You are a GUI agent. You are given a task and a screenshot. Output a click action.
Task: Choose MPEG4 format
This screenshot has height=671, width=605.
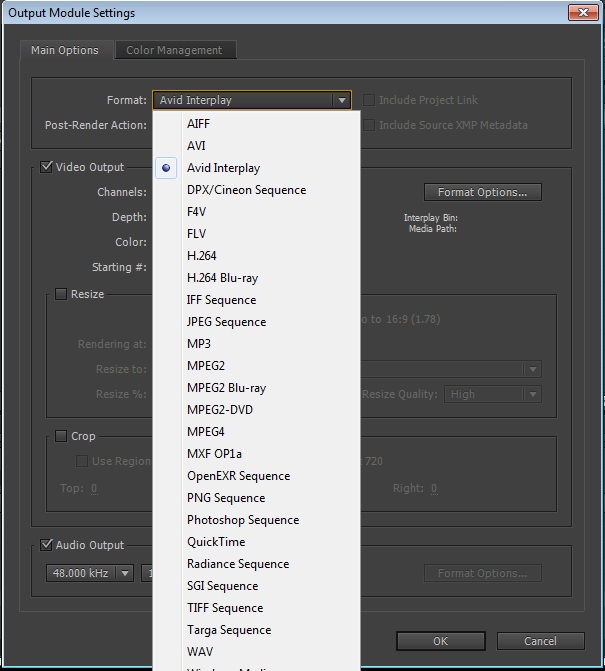[256, 432]
